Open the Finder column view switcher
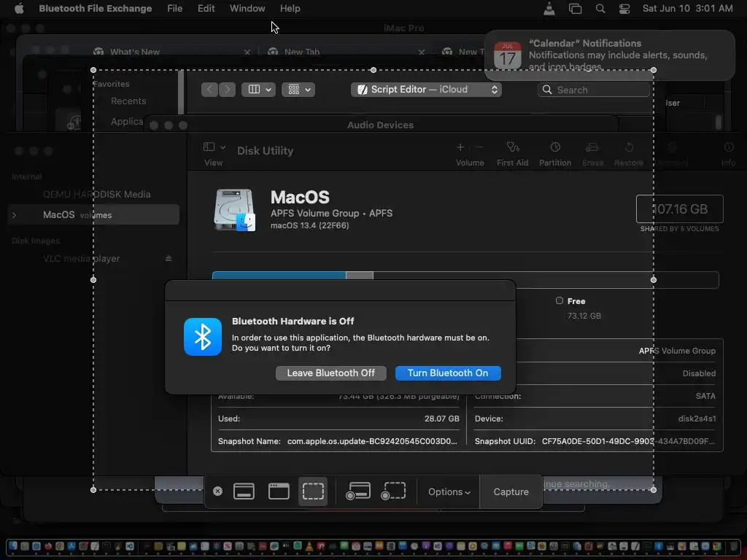The height and width of the screenshot is (560, 747). pos(259,90)
